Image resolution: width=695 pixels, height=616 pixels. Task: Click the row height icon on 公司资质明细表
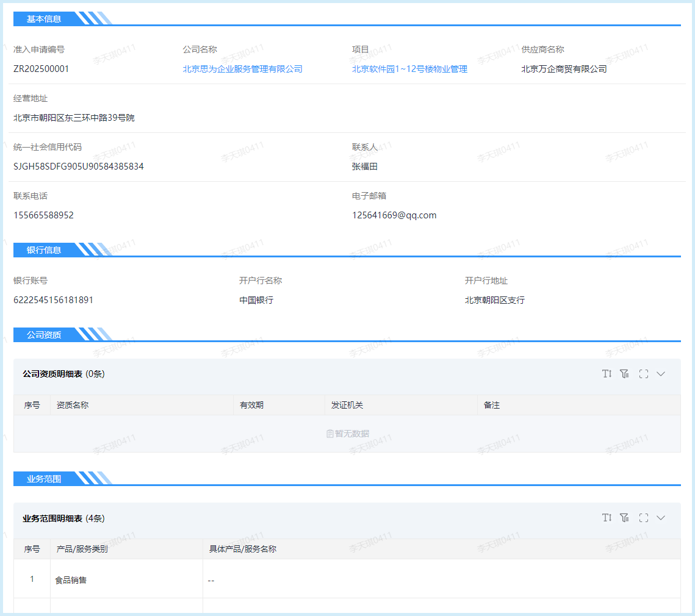click(x=607, y=373)
